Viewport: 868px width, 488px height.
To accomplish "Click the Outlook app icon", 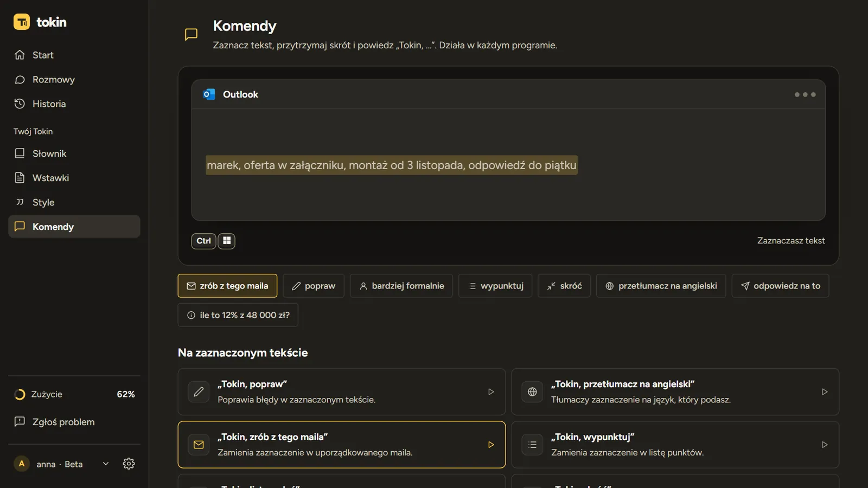I will pyautogui.click(x=209, y=94).
